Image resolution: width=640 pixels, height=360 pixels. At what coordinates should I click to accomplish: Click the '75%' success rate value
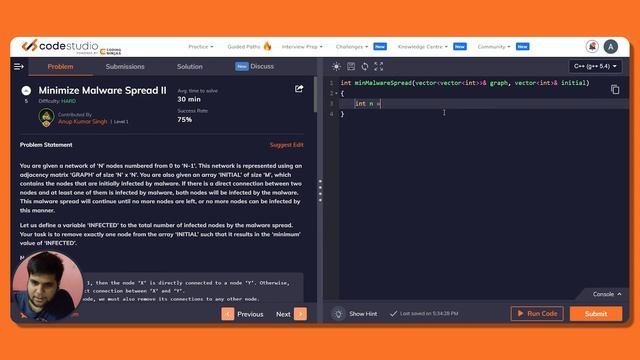pos(184,120)
